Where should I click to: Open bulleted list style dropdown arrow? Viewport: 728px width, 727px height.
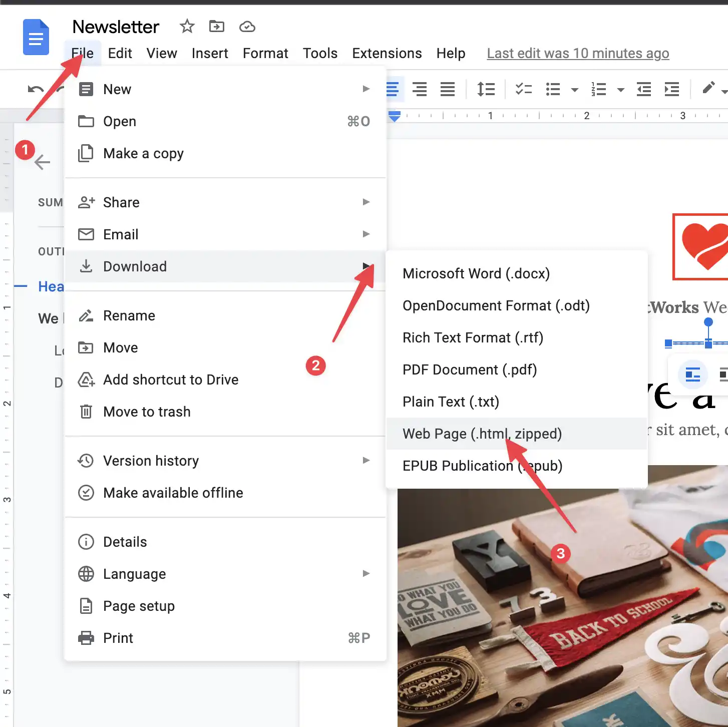pos(575,90)
